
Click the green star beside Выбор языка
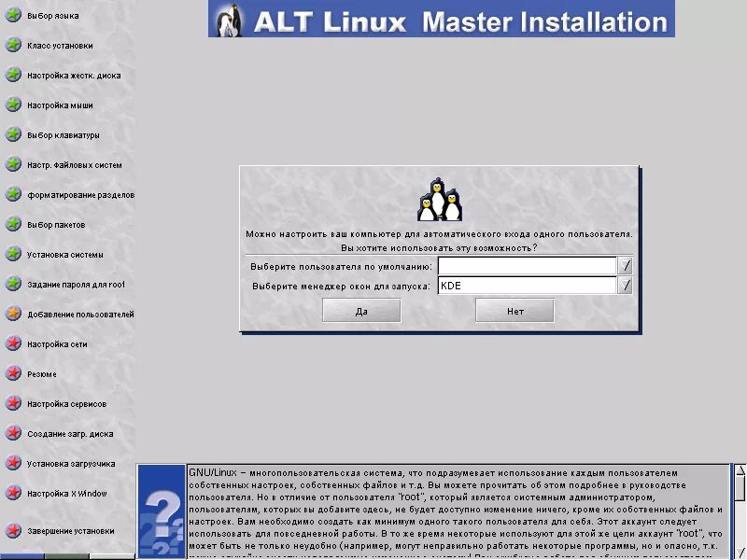click(x=13, y=15)
